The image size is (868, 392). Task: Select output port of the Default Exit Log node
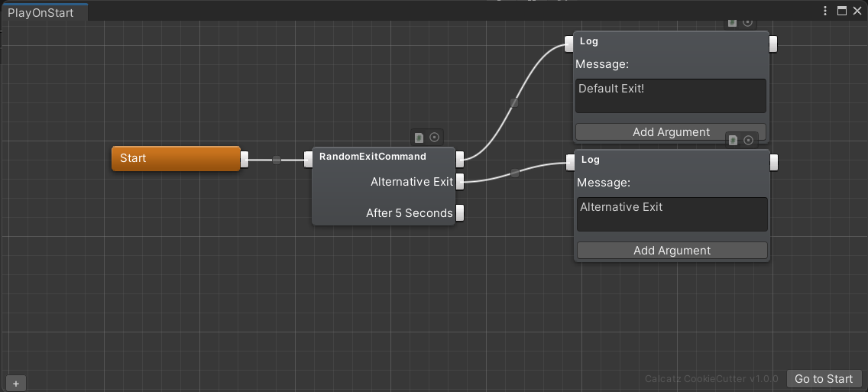tap(773, 44)
